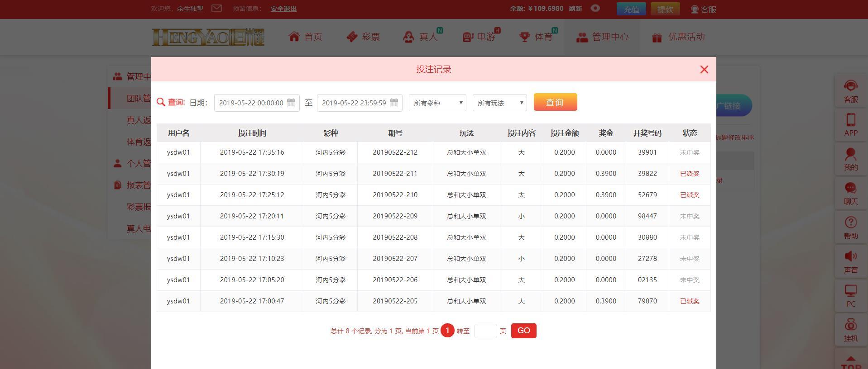The height and width of the screenshot is (369, 868).
Task: Click page number 1 circle
Action: pyautogui.click(x=447, y=331)
